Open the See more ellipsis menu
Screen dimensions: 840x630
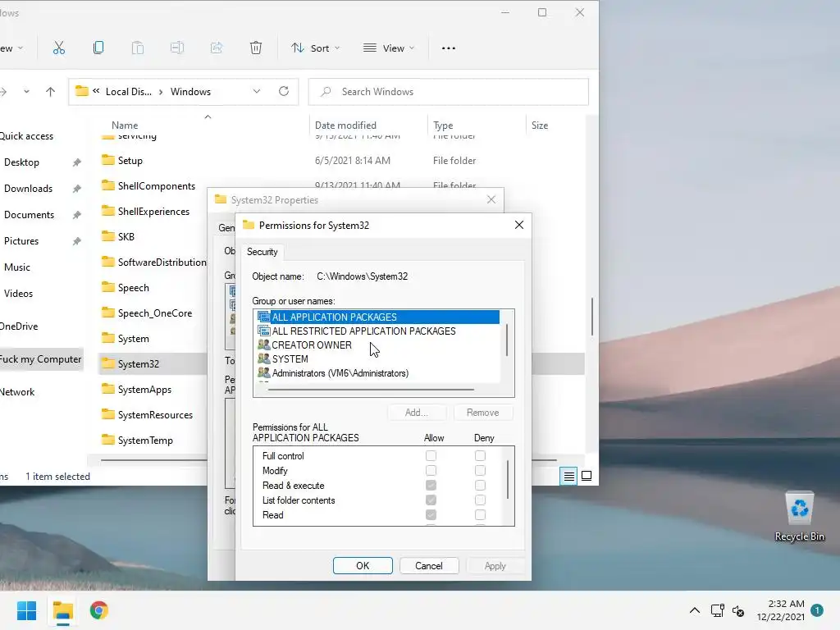(449, 48)
